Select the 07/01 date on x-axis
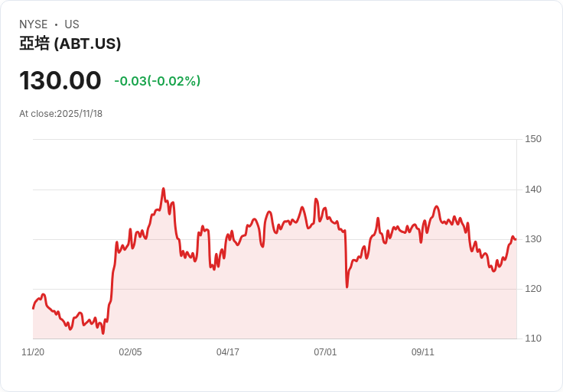Image resolution: width=563 pixels, height=392 pixels. point(325,352)
